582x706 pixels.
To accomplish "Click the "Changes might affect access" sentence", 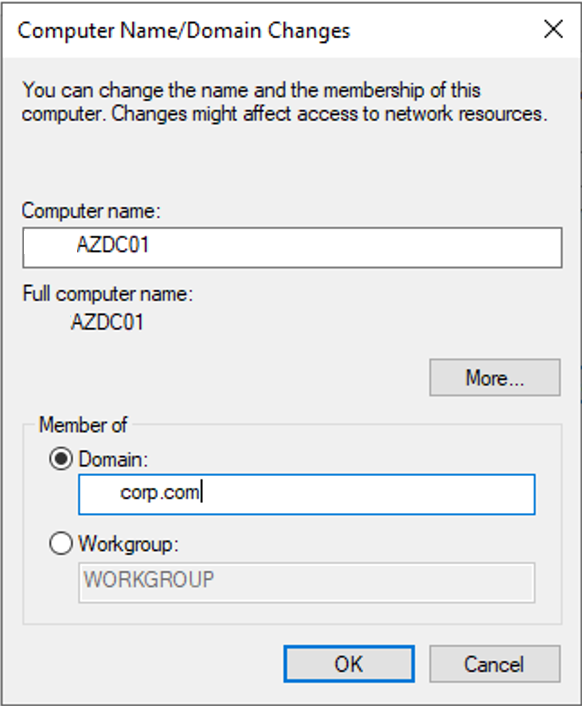I will coord(329,114).
